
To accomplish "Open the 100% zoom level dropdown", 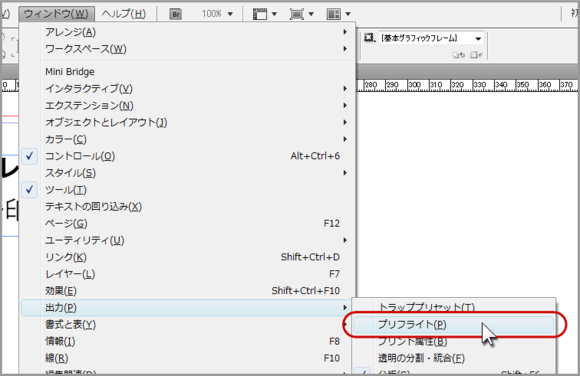I will pos(217,14).
